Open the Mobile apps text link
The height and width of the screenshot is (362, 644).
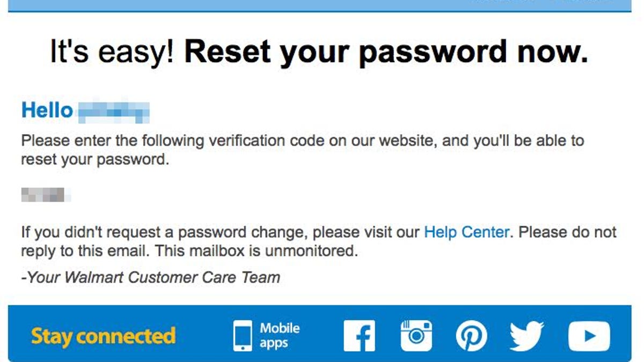(x=280, y=336)
